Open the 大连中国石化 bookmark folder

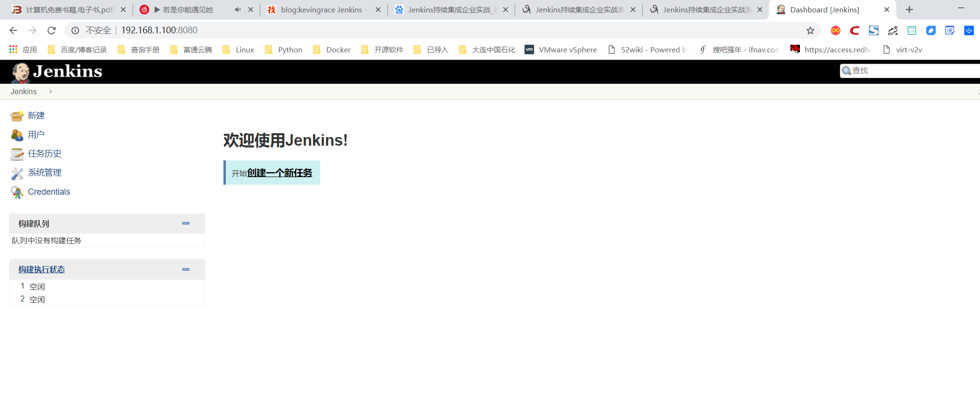487,50
